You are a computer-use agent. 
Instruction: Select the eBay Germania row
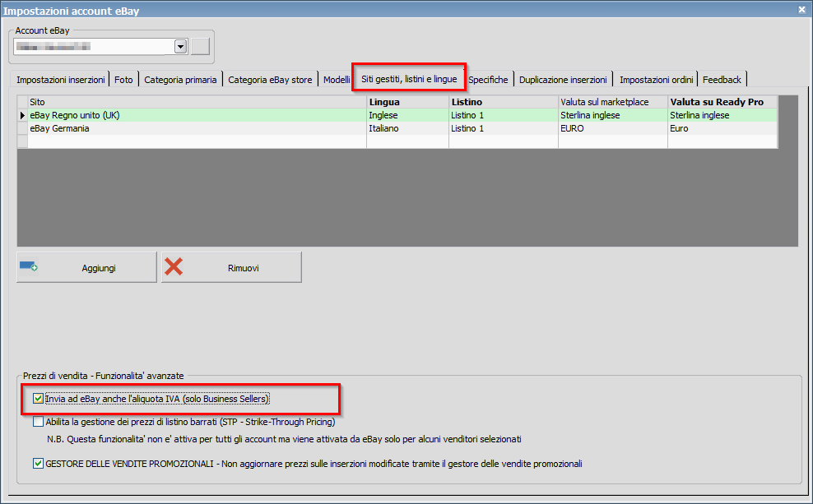[397, 128]
